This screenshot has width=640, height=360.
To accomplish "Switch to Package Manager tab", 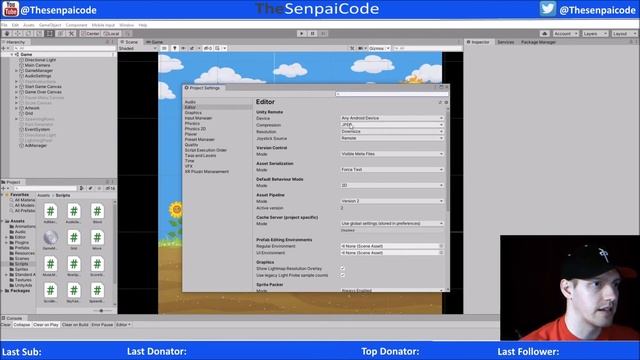I will 538,42.
